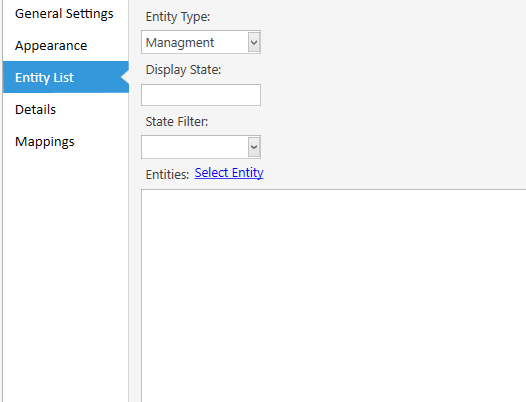Click the Managment value in Entity Type
526x402 pixels.
coord(180,43)
